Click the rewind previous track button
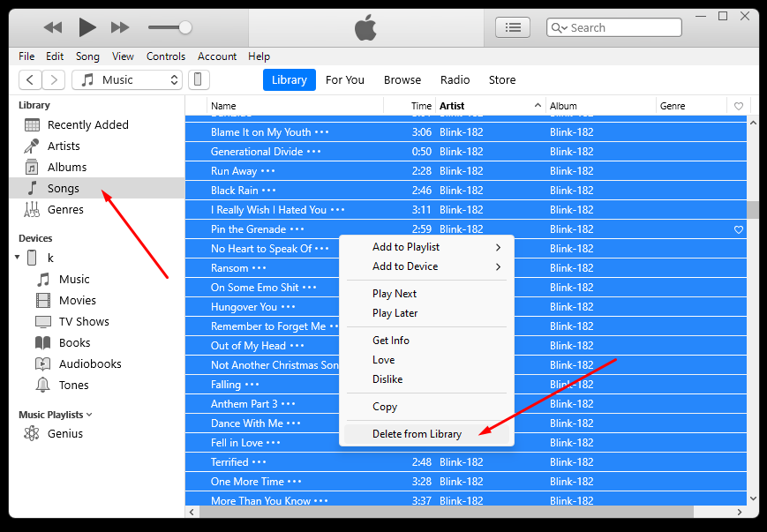The width and height of the screenshot is (767, 532). coord(53,27)
